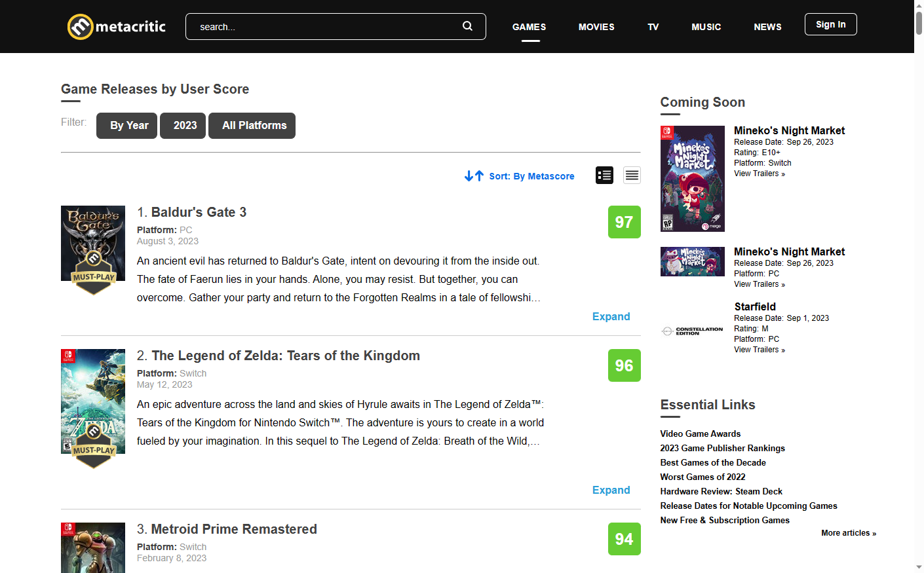Image resolution: width=924 pixels, height=573 pixels.
Task: Open Starfield title link
Action: coord(755,306)
